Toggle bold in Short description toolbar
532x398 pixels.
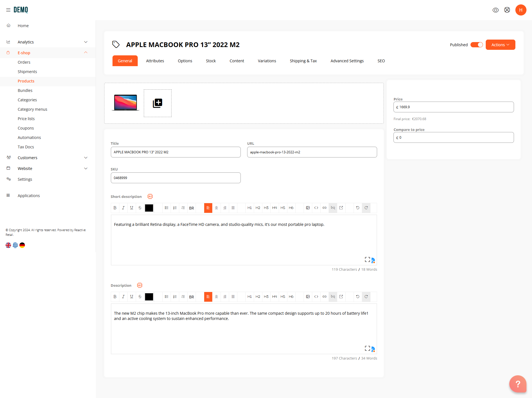(x=115, y=208)
